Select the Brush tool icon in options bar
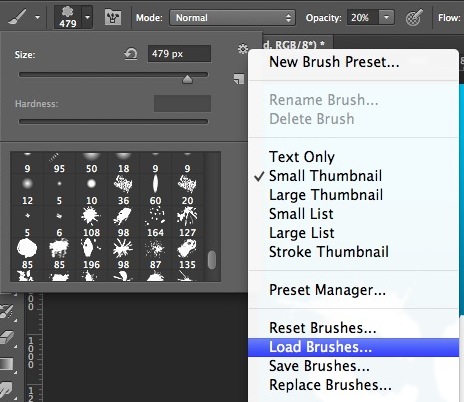Image resolution: width=464 pixels, height=402 pixels. point(17,17)
